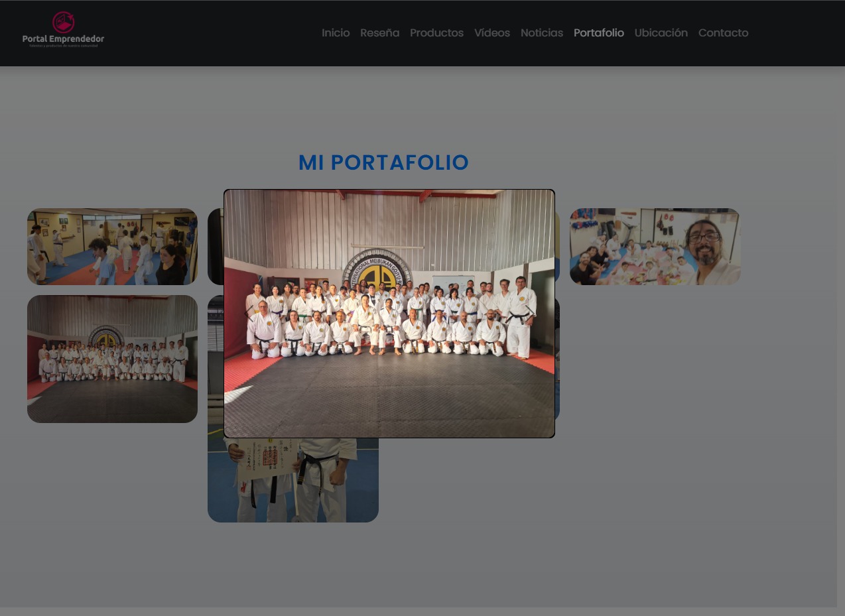This screenshot has width=845, height=616.
Task: Open the Contacto page
Action: pos(723,32)
